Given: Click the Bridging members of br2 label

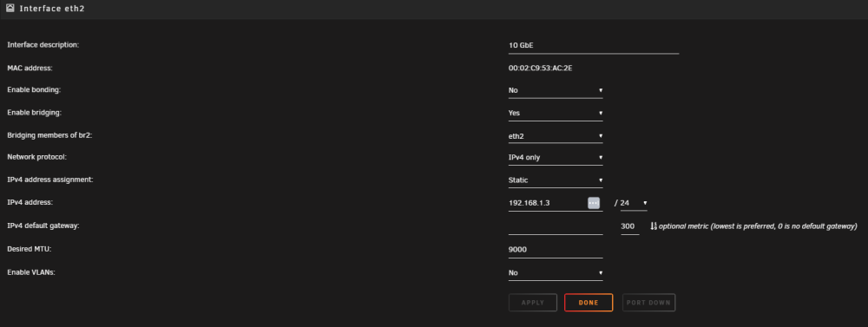Looking at the screenshot, I should tap(49, 135).
